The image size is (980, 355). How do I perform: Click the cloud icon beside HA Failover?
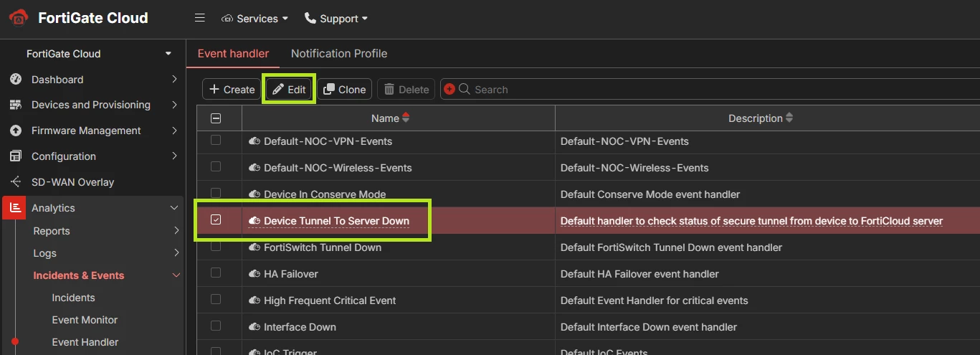pyautogui.click(x=254, y=274)
